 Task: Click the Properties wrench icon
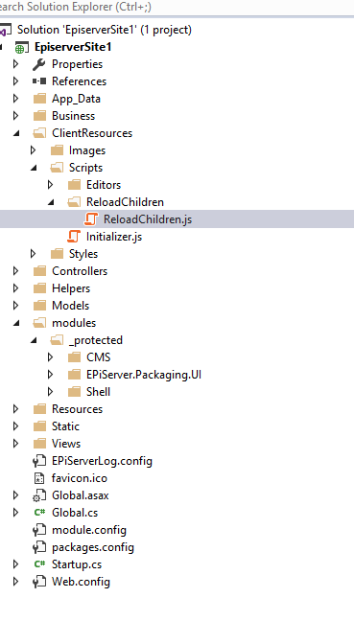pos(39,64)
